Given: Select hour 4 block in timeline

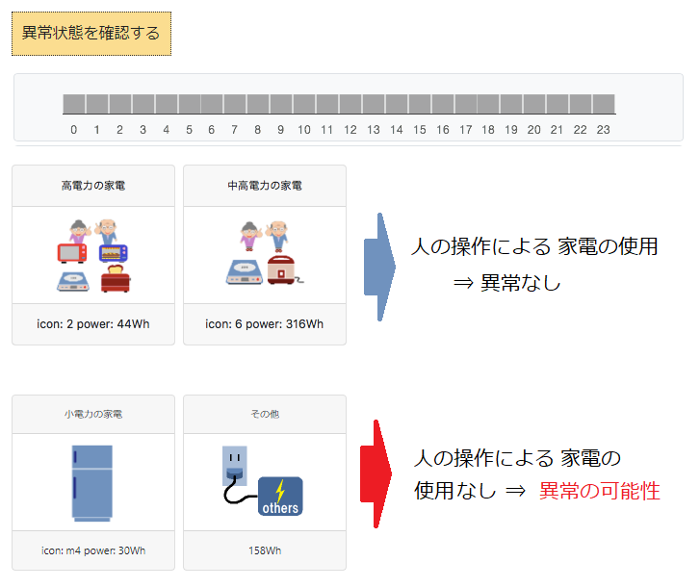Looking at the screenshot, I should pyautogui.click(x=166, y=104).
